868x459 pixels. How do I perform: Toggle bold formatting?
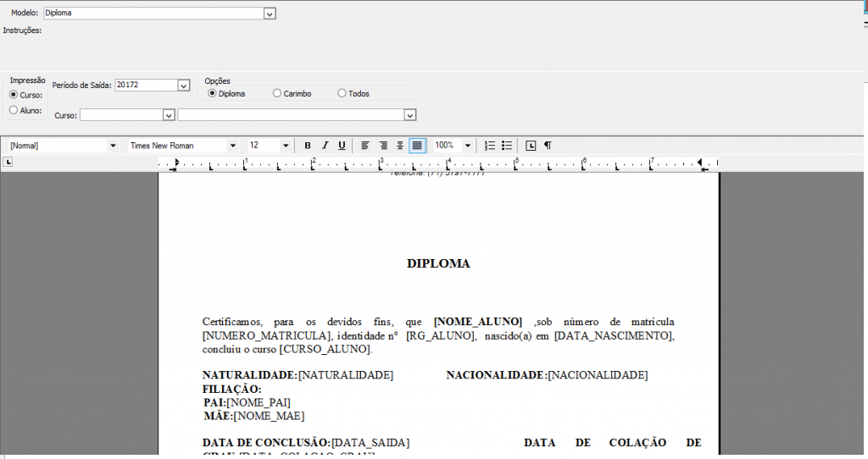[308, 146]
